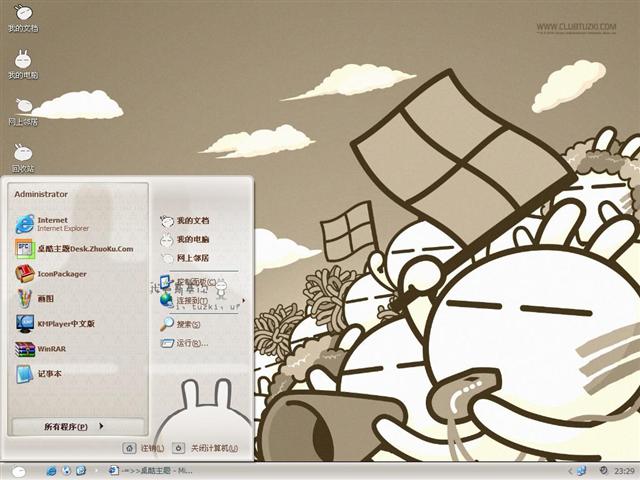
Task: Click the 23:29 taskbar clock
Action: point(624,471)
